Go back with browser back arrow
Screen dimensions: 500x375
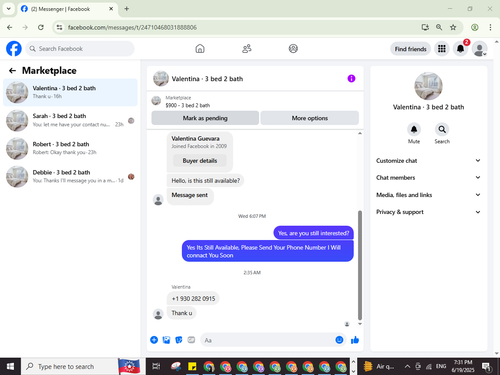(10, 27)
